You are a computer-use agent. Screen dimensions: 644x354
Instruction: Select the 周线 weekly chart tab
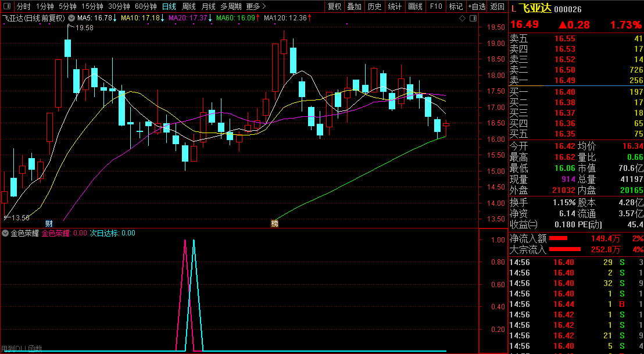tap(189, 6)
